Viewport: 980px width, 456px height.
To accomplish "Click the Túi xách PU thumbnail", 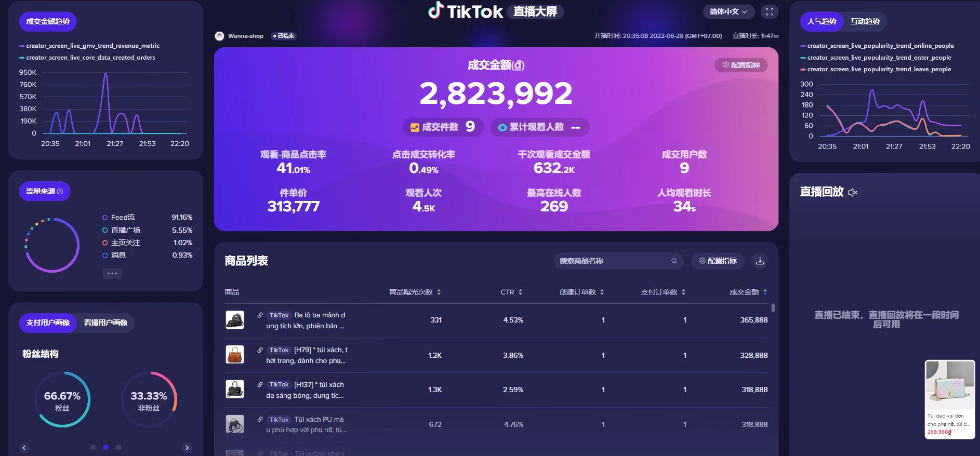I will [235, 424].
